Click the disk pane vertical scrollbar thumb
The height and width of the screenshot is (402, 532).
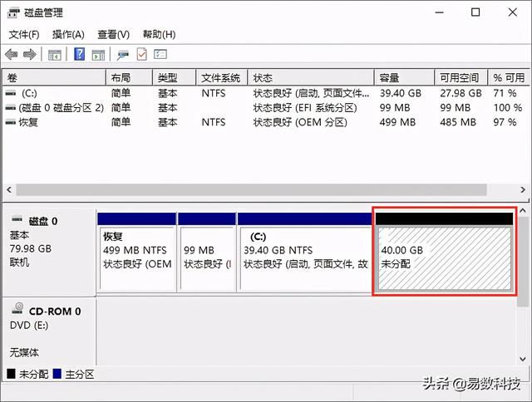(523, 262)
